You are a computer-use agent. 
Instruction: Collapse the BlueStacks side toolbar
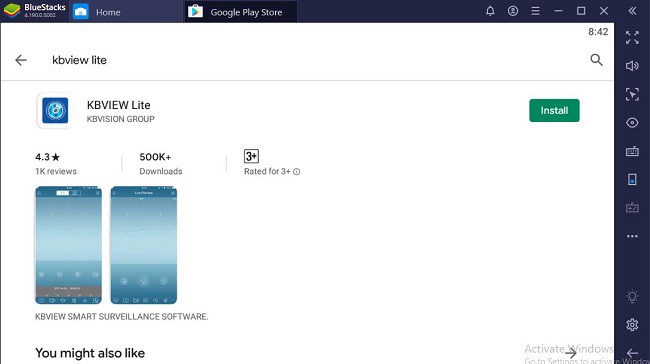(632, 11)
